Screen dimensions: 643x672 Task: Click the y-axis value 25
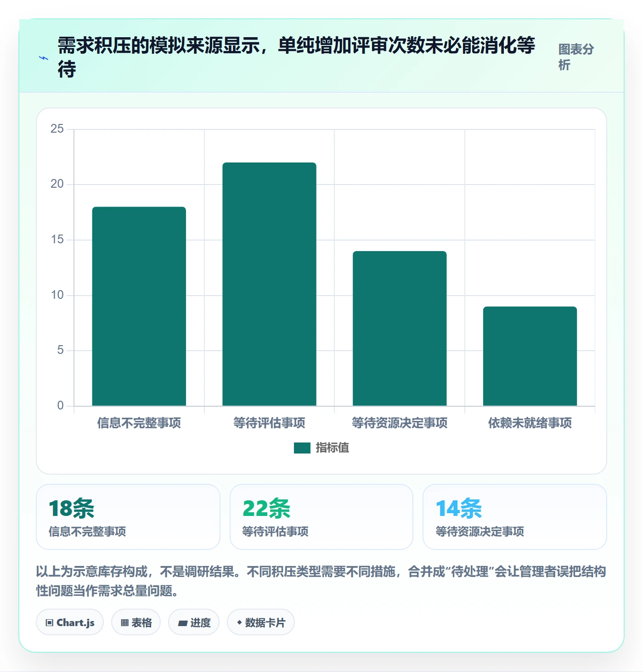point(57,129)
